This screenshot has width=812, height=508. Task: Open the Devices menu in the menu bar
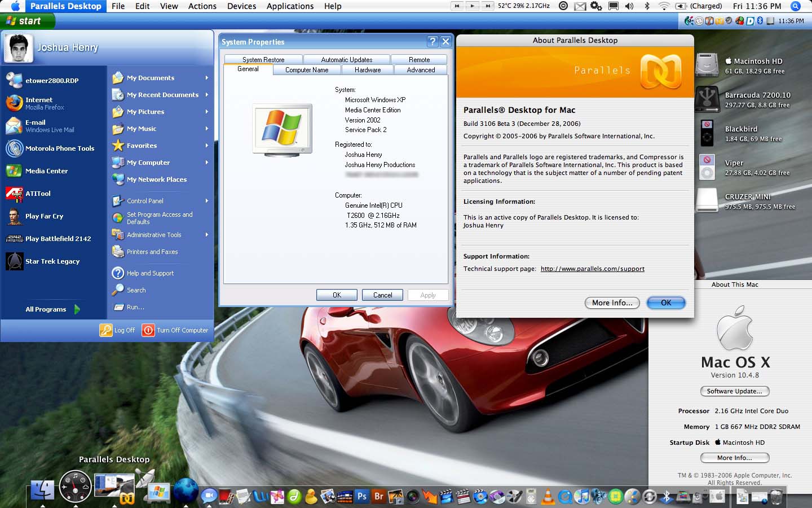pyautogui.click(x=241, y=6)
